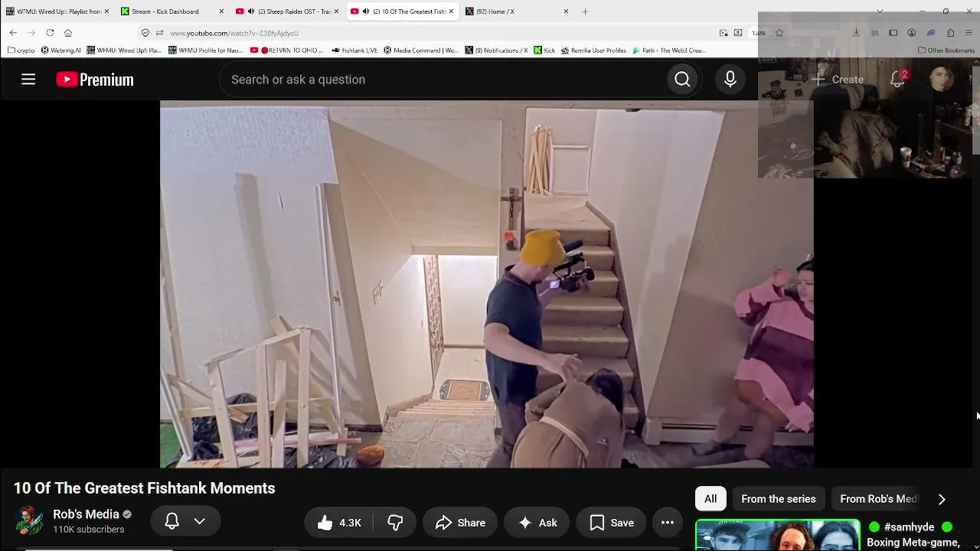Open the Fishtank LIVE bookmark
The image size is (980, 551).
(x=354, y=51)
